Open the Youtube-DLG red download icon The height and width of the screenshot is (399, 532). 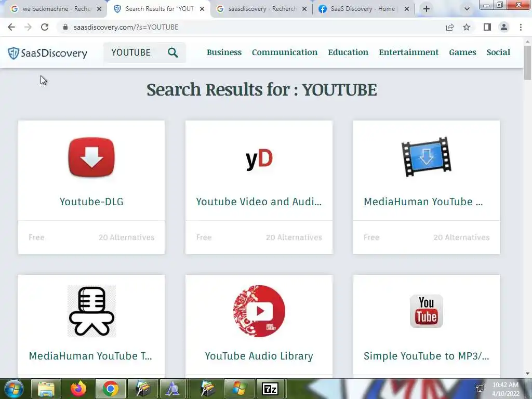pos(91,157)
